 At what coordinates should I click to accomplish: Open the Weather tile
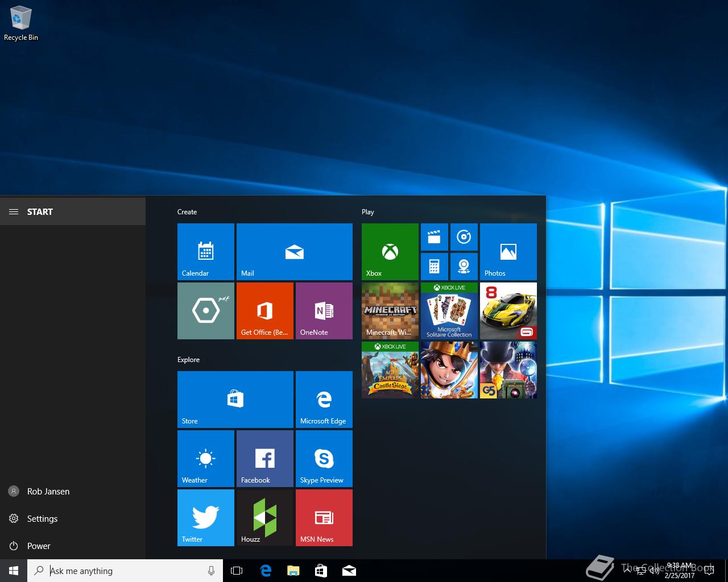pos(206,459)
